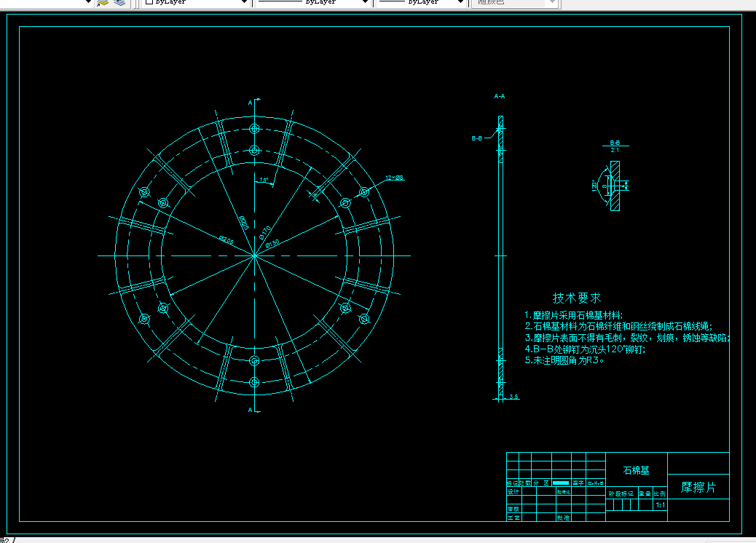Open the greyed plot style 随颜色 dropdown
The image size is (756, 543).
(x=514, y=2)
